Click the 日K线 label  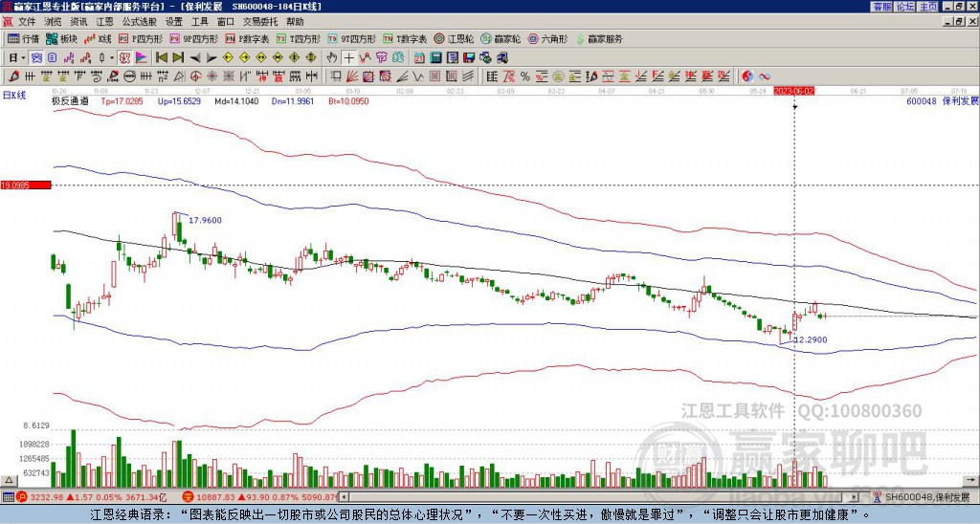click(14, 95)
